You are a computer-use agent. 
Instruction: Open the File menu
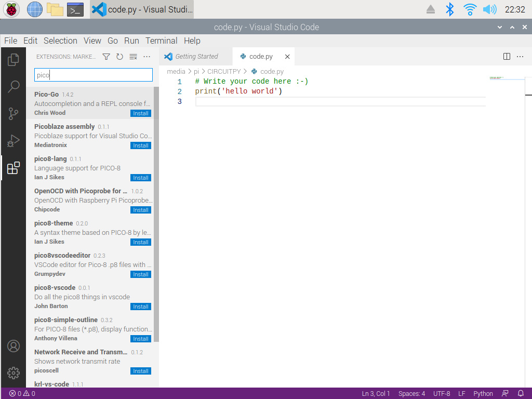click(x=10, y=41)
